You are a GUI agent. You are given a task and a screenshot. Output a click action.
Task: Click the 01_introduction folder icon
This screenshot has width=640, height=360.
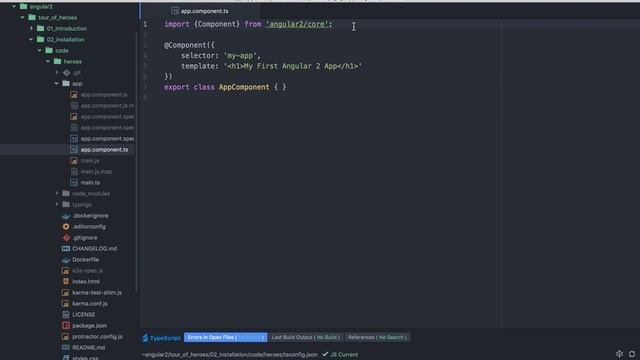tap(41, 29)
